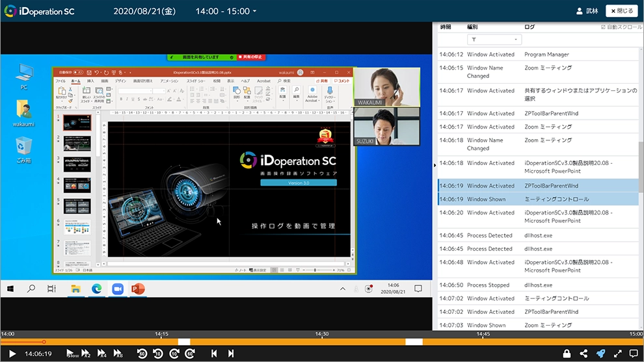Screen dimensions: 644x362
Task: Open the comment speech-bubble icon
Action: tap(634, 354)
